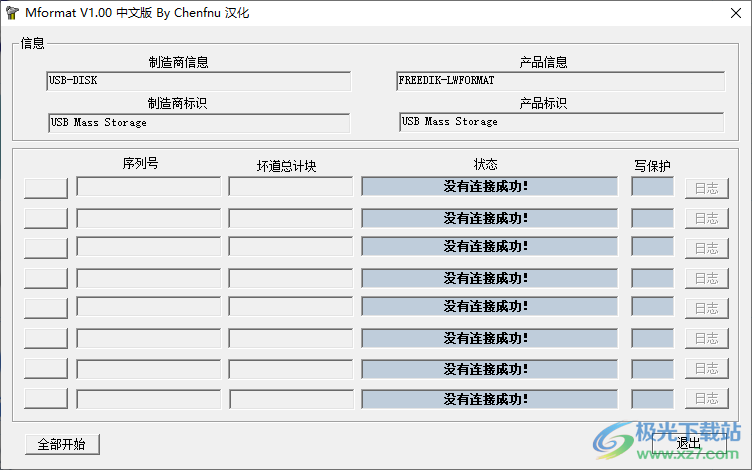Focus the 序列号 field in the first row

pos(149,187)
